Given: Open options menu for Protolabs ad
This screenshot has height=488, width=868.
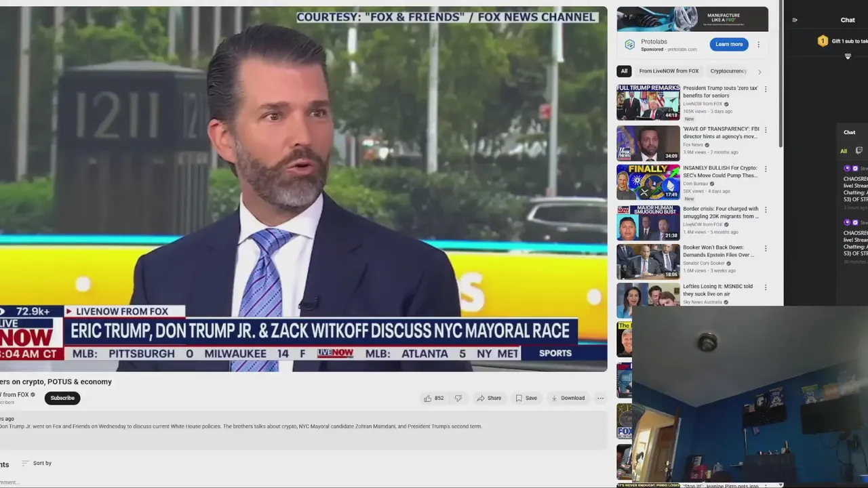Looking at the screenshot, I should [758, 44].
